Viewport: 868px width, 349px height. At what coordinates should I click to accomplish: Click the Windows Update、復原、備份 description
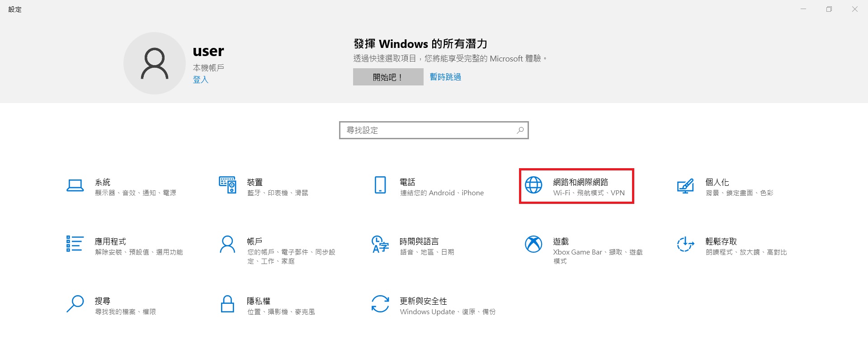click(x=448, y=312)
